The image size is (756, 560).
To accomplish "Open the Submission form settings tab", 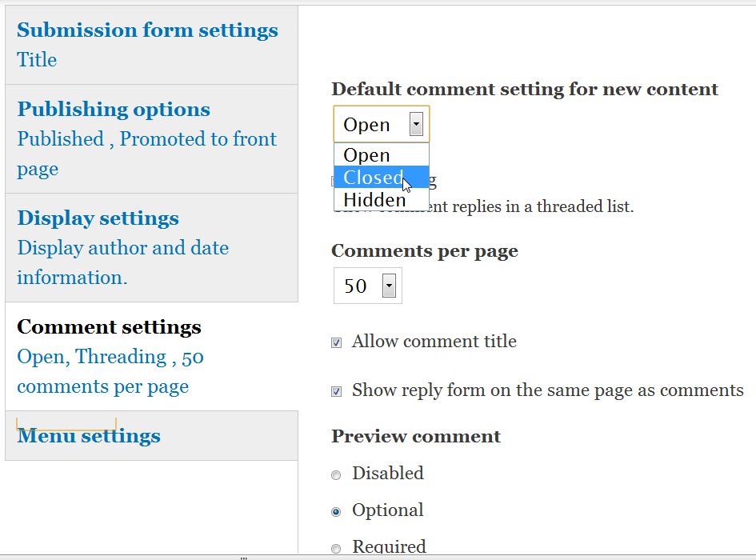I will point(147,30).
